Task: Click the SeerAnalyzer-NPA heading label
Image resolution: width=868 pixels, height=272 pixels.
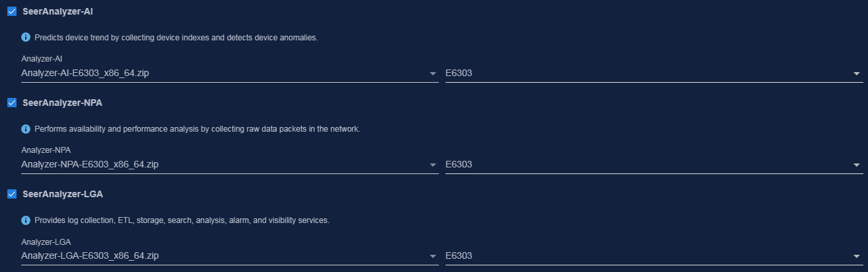Action: tap(62, 103)
